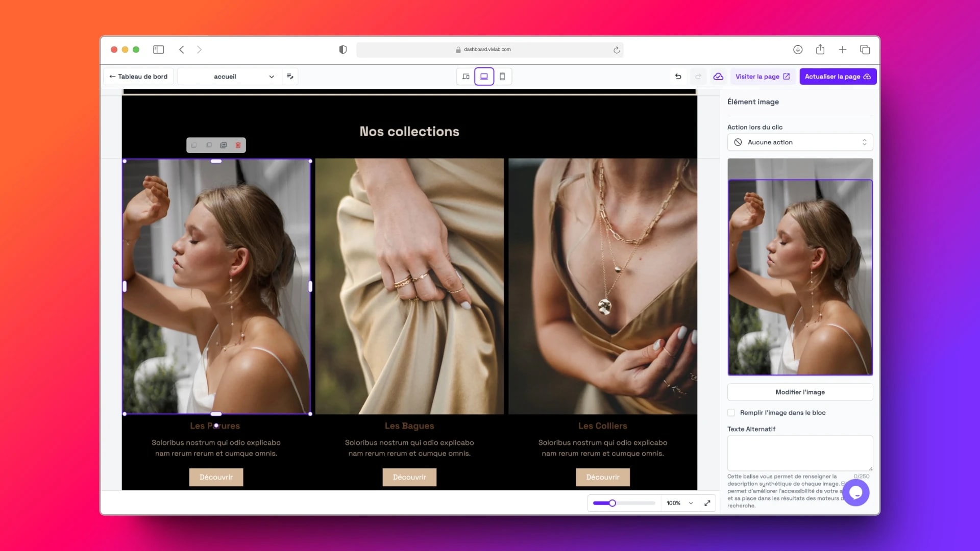Select the Les Parures portrait image
Screen dimensions: 980x551
216,286
